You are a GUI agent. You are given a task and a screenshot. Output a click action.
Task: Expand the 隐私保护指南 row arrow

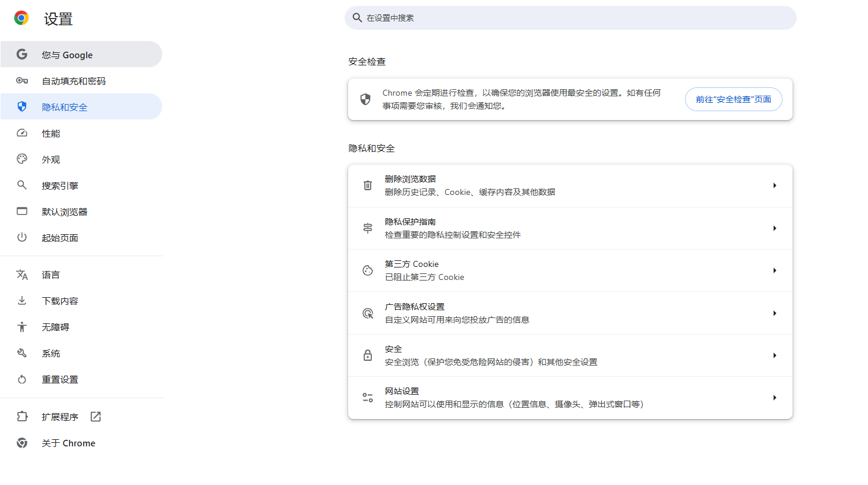point(775,228)
